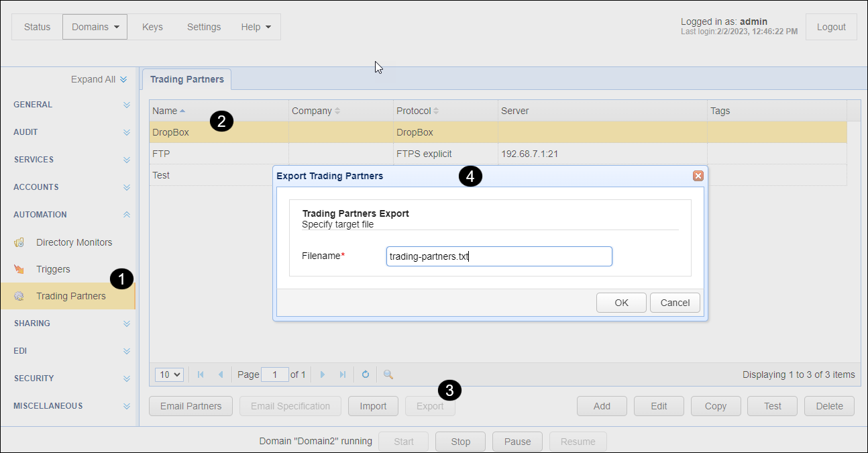The height and width of the screenshot is (453, 868).
Task: Click the Copy button
Action: point(716,406)
